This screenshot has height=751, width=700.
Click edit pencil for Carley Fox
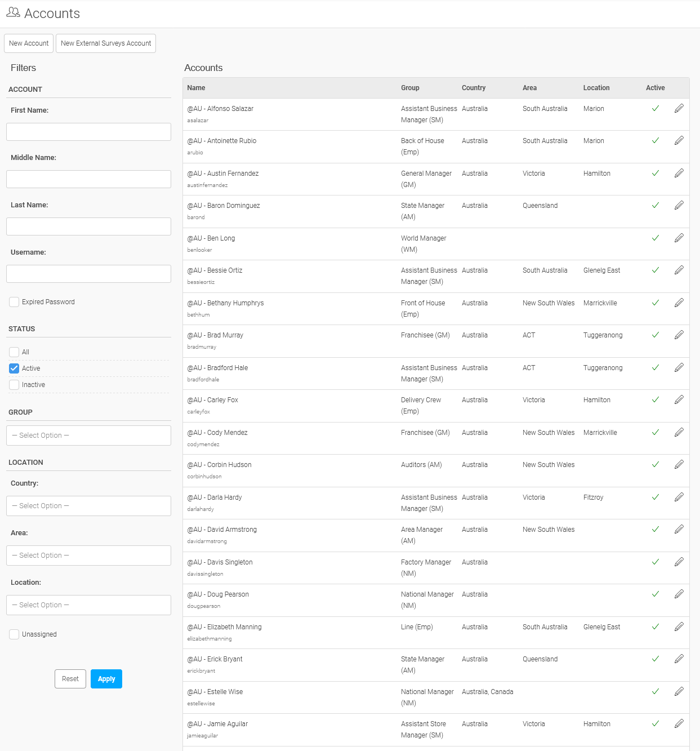[679, 399]
